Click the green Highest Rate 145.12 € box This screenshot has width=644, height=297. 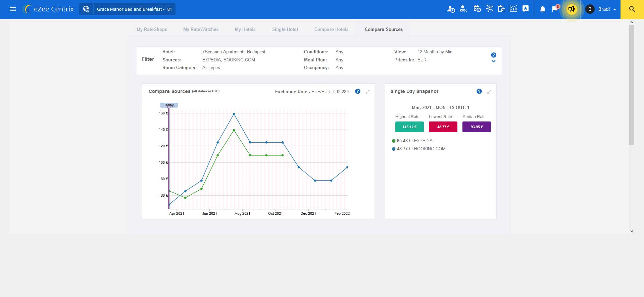point(409,127)
